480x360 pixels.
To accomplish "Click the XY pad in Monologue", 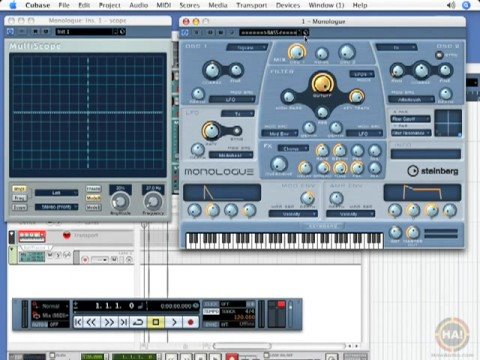I will [448, 123].
